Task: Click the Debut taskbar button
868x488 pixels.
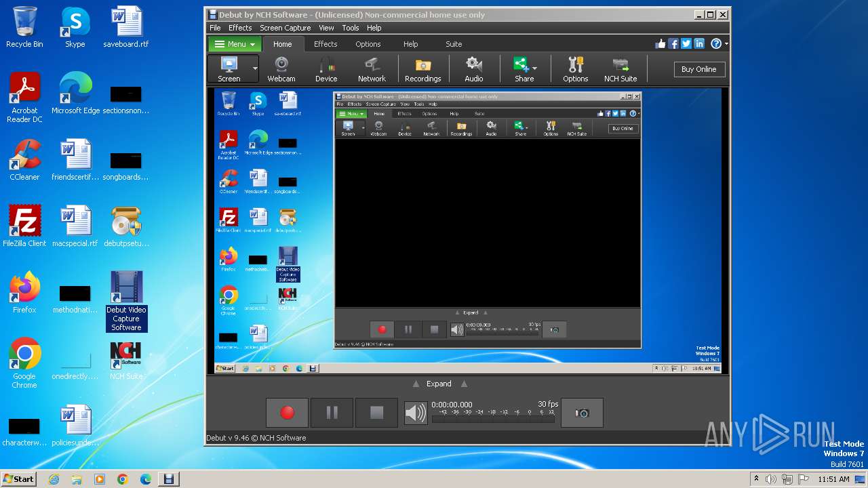Action: pyautogui.click(x=168, y=479)
